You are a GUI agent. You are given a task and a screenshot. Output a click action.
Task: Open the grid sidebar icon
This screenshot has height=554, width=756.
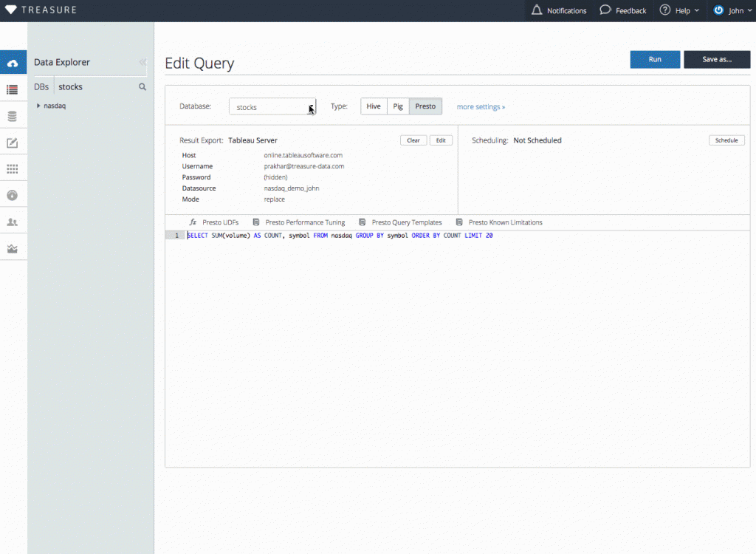(13, 169)
